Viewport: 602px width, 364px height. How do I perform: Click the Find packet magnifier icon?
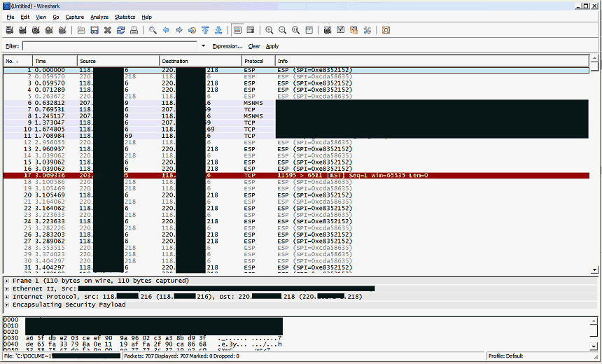point(153,30)
